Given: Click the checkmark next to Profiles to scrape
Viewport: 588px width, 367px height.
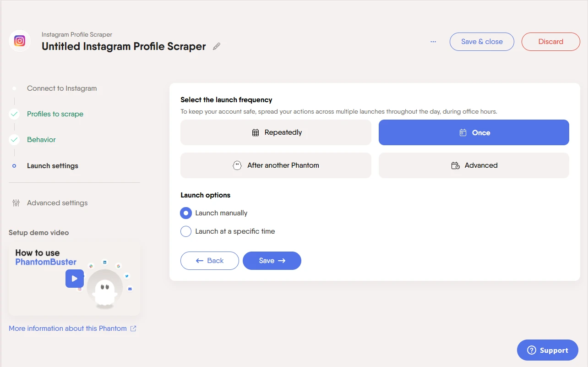Looking at the screenshot, I should click(14, 114).
